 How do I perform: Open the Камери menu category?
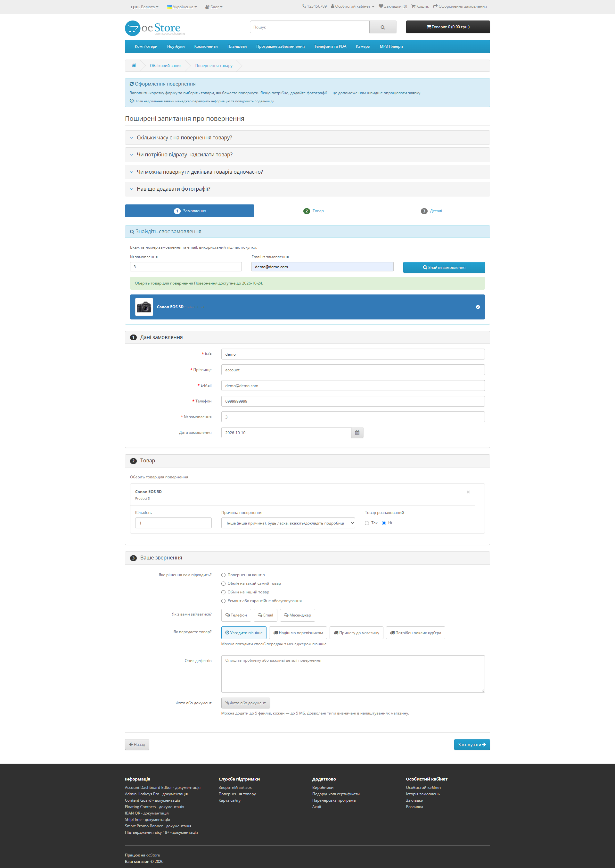pos(363,46)
